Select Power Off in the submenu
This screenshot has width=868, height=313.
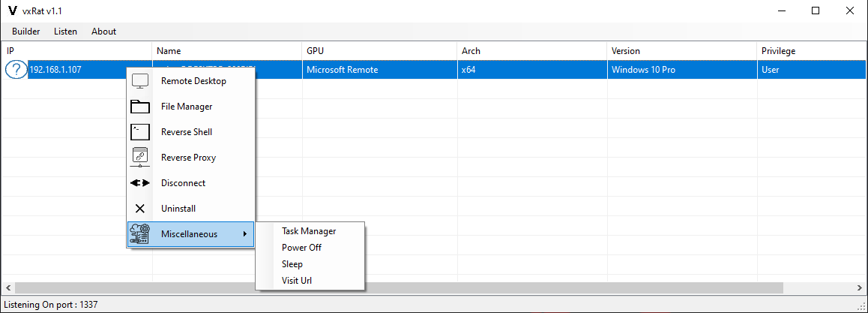310,248
